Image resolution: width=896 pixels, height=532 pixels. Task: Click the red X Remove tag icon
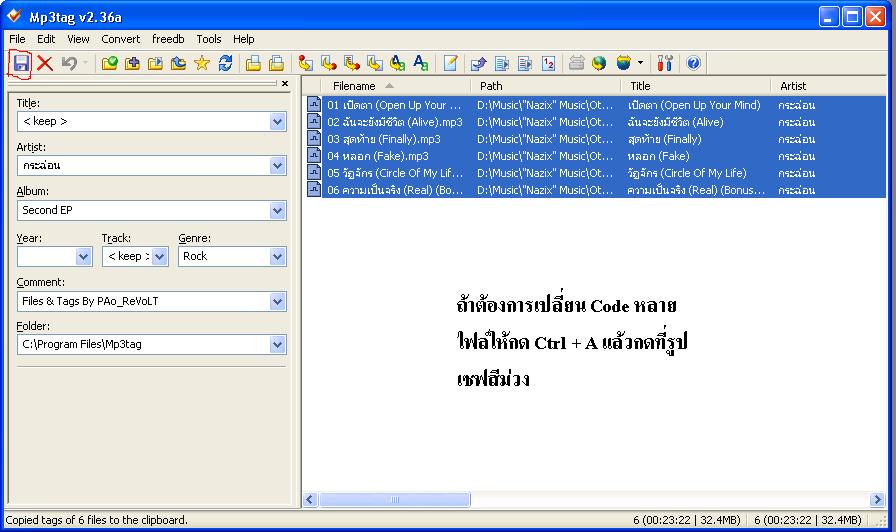click(x=45, y=63)
